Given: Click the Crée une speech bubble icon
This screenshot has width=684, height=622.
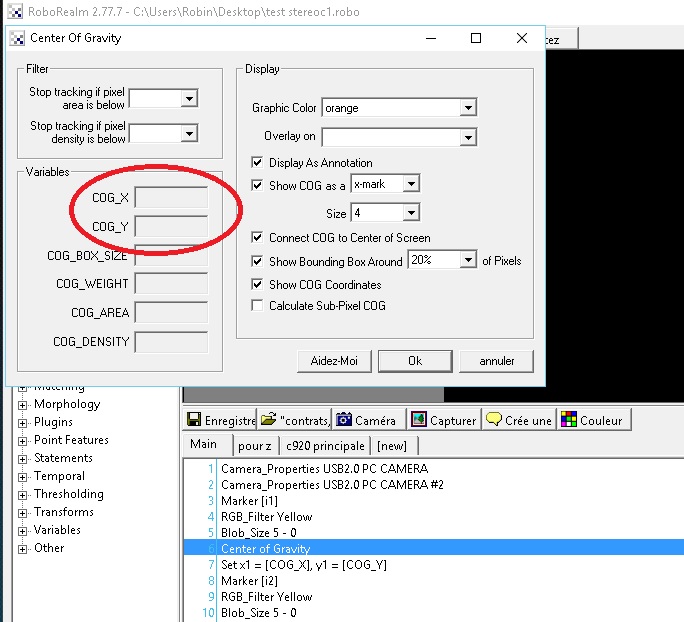Looking at the screenshot, I should [494, 420].
